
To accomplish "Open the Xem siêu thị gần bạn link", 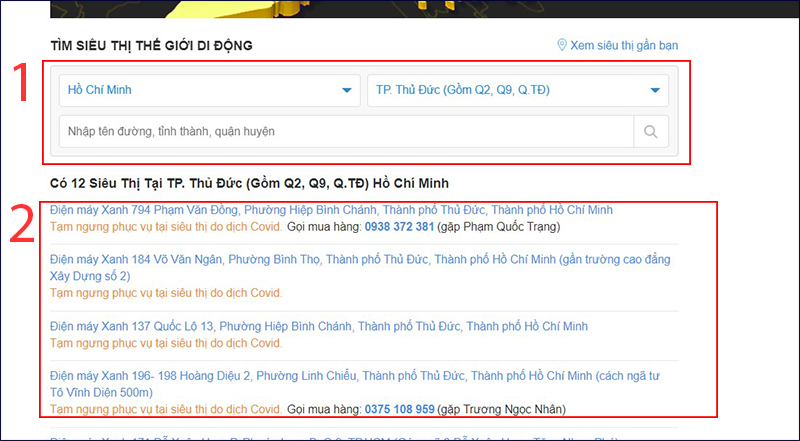I will click(x=624, y=46).
